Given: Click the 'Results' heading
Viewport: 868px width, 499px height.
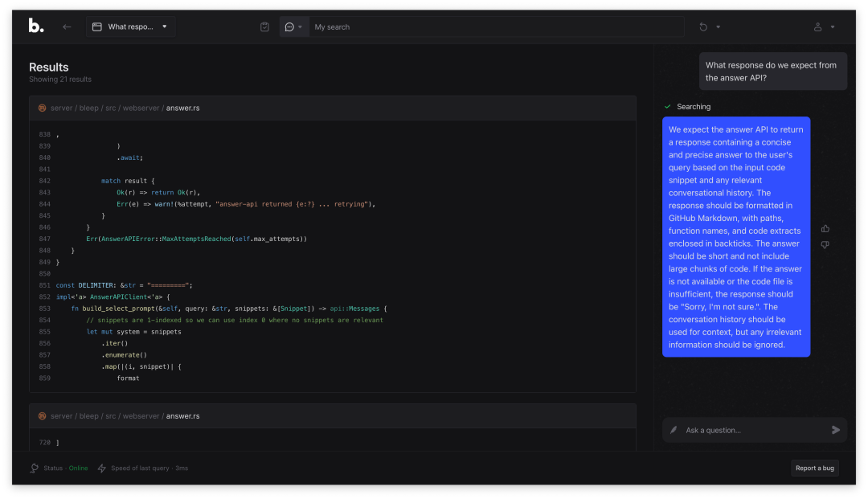Looking at the screenshot, I should 49,67.
